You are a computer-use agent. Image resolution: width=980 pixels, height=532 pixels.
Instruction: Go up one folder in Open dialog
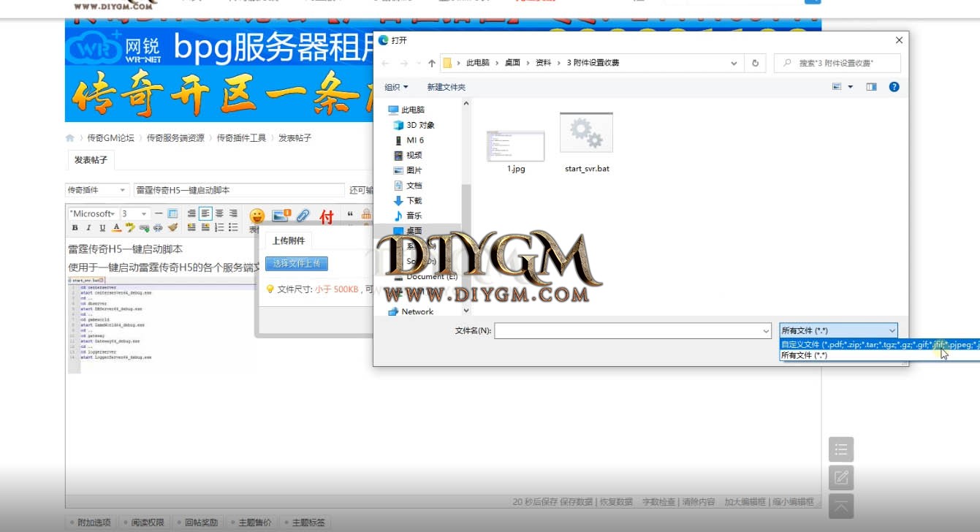click(432, 63)
